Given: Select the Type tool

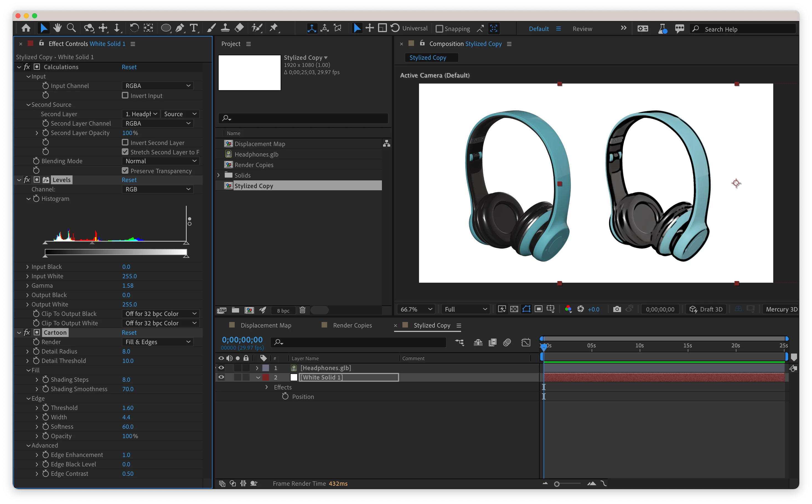Looking at the screenshot, I should tap(193, 28).
